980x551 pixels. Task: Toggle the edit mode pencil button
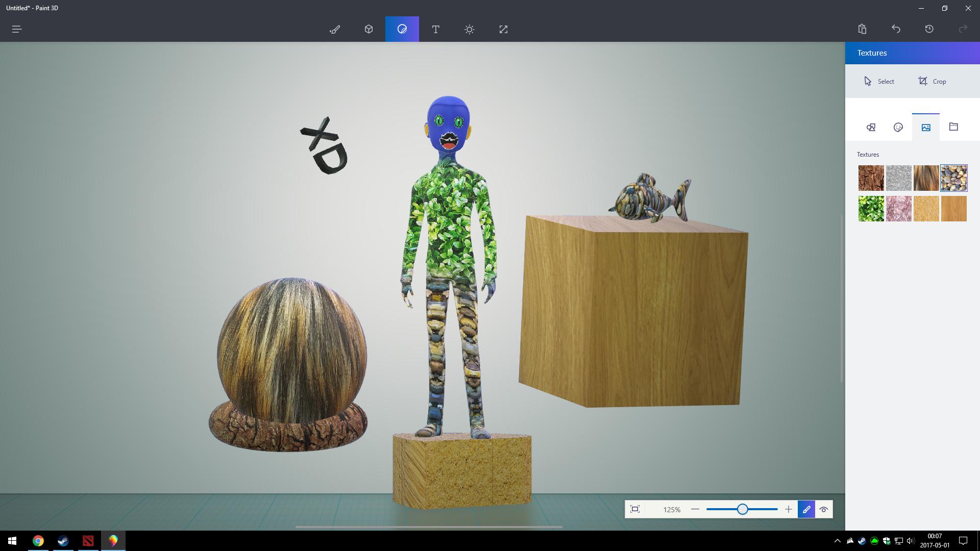(806, 509)
